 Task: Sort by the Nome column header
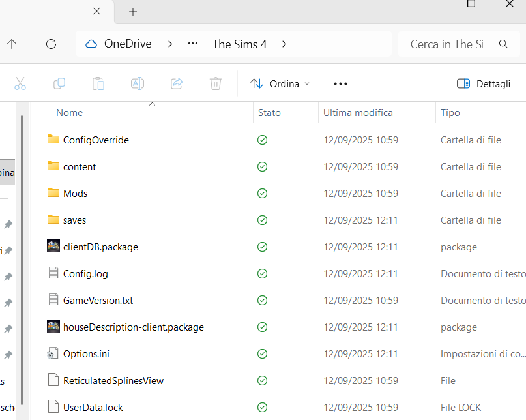coord(70,113)
